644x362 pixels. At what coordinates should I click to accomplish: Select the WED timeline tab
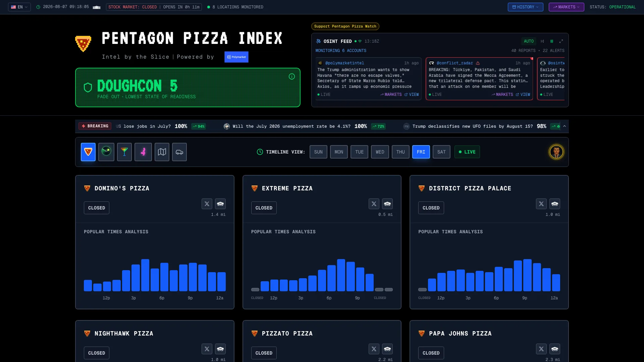pyautogui.click(x=380, y=152)
